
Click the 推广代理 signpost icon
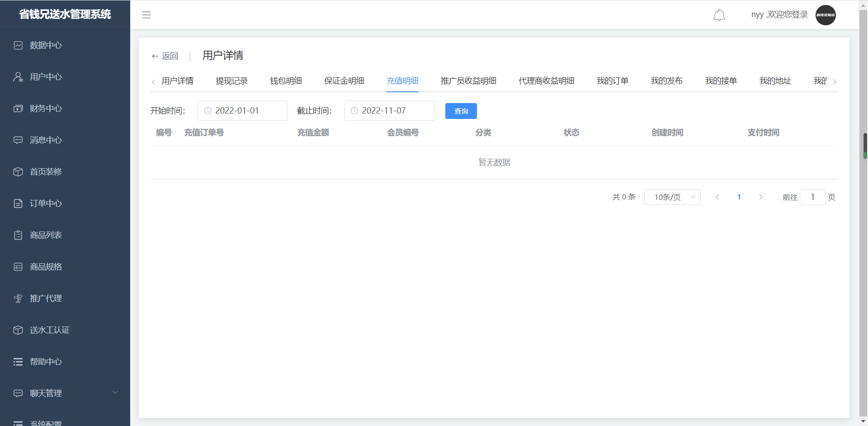18,298
